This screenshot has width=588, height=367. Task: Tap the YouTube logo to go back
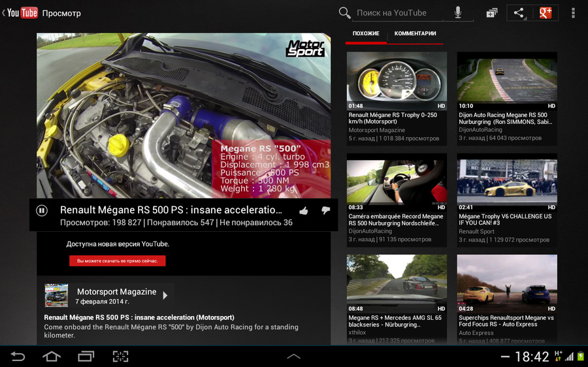click(x=22, y=13)
